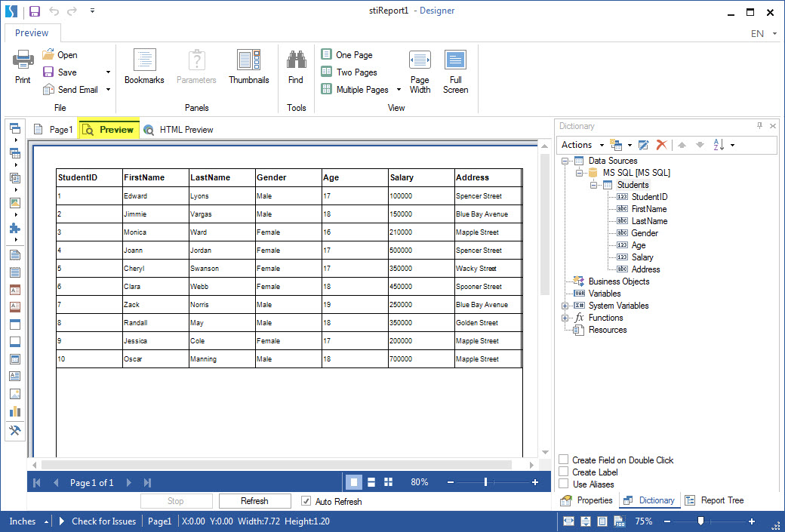Viewport: 785px width, 532px height.
Task: Enable Create Field on Double Click
Action: [x=562, y=460]
